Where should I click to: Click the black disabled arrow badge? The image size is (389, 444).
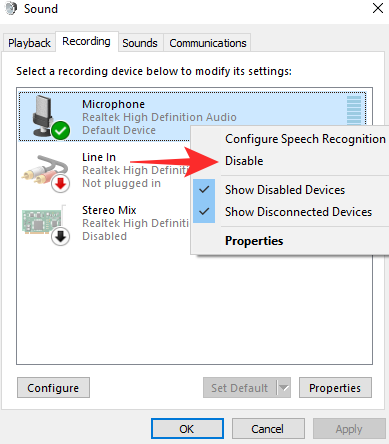click(60, 236)
